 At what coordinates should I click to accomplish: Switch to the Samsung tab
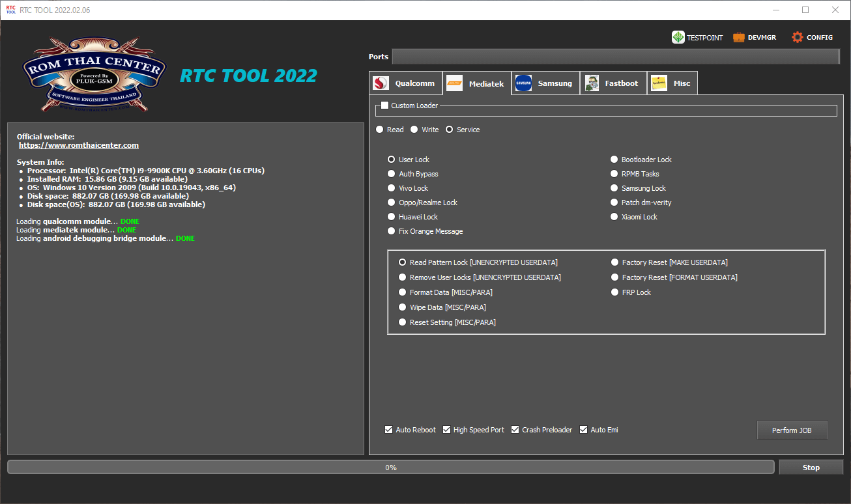(x=545, y=83)
